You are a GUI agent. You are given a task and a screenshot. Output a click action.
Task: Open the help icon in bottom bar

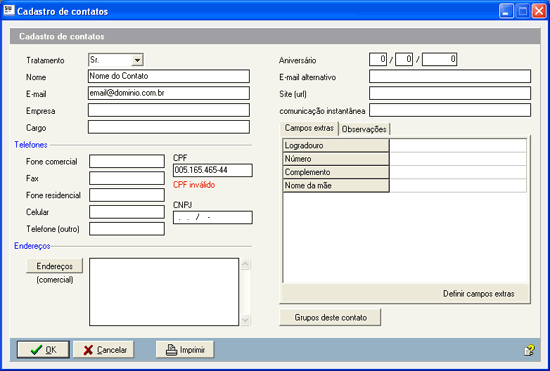coord(529,350)
